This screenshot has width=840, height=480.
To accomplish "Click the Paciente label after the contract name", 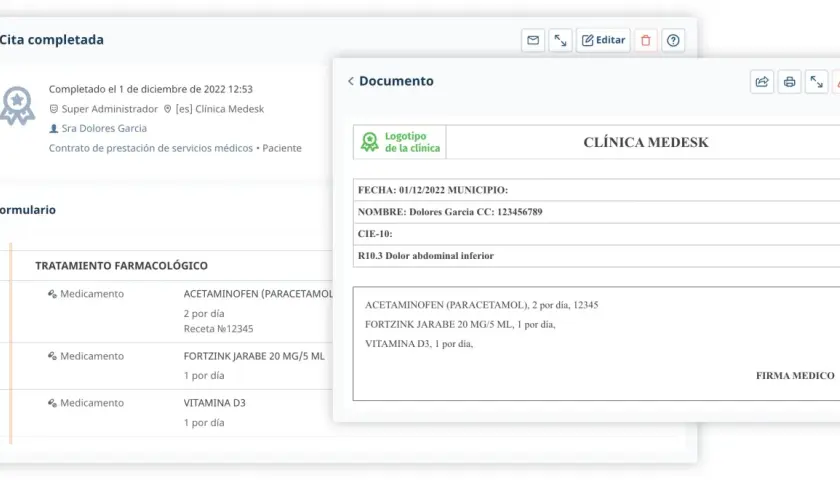I will pos(282,148).
